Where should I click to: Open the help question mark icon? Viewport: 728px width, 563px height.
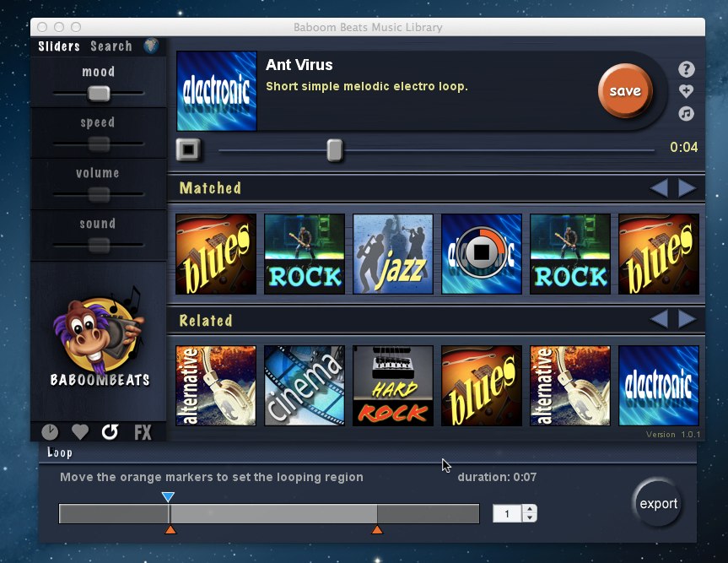[686, 69]
